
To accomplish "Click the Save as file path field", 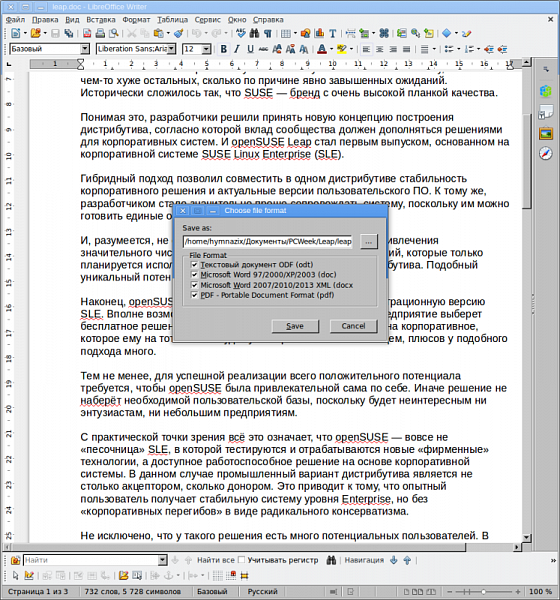I will pyautogui.click(x=268, y=241).
